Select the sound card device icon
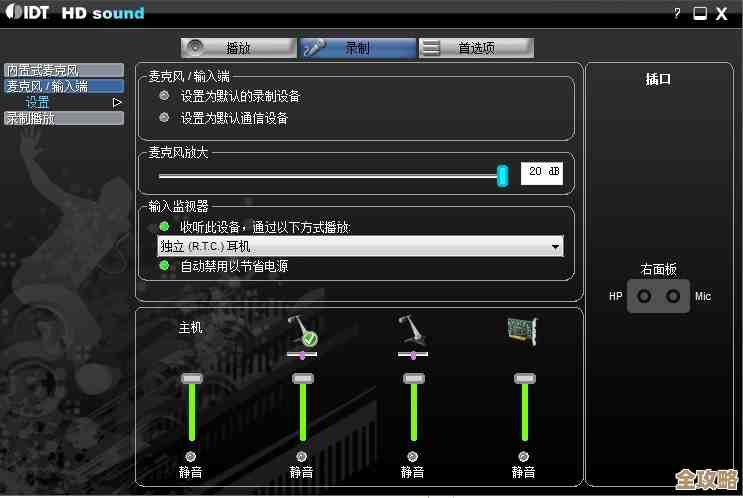 (523, 331)
